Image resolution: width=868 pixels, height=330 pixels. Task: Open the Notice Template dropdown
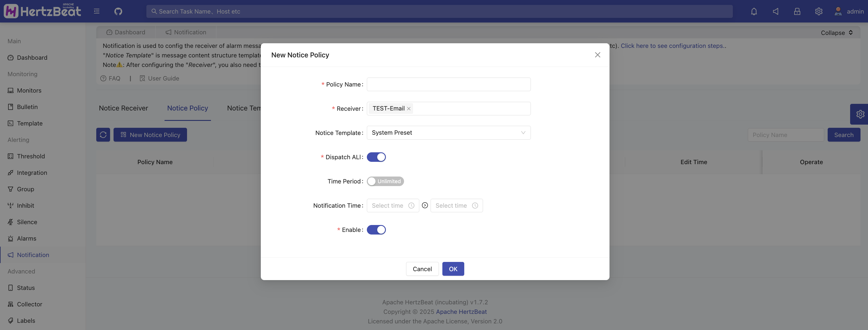tap(448, 133)
